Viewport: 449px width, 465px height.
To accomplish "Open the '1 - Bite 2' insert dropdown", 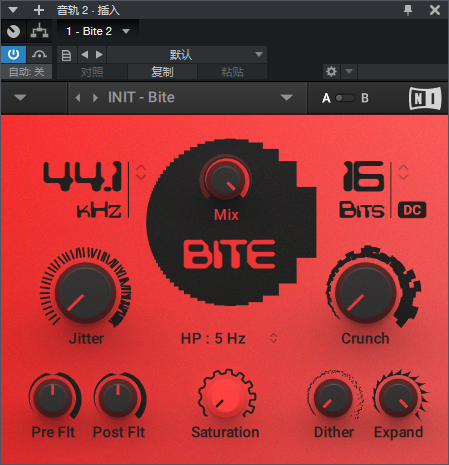I will 98,31.
